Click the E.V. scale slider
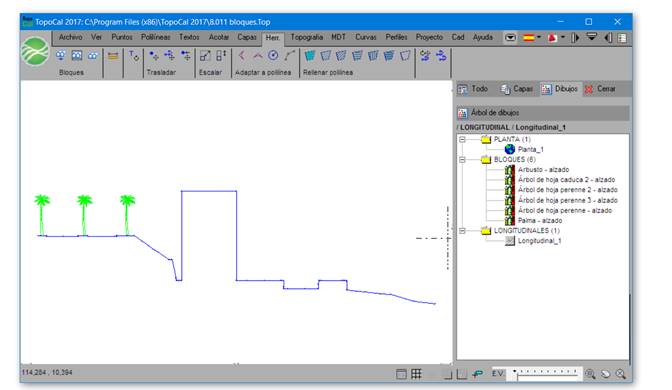This screenshot has height=390, width=672. pos(547,374)
